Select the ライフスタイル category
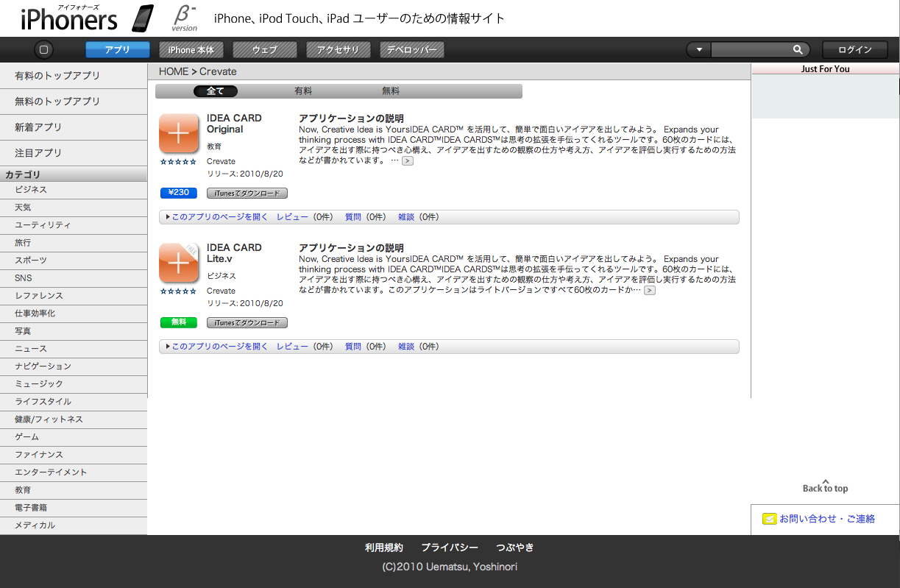Viewport: 900px width, 588px height. (74, 402)
